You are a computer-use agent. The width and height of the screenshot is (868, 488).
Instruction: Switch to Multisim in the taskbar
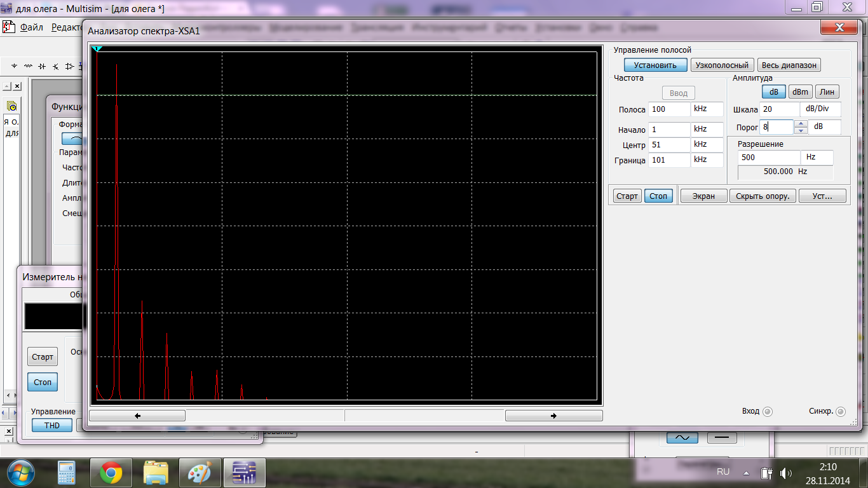(x=244, y=473)
